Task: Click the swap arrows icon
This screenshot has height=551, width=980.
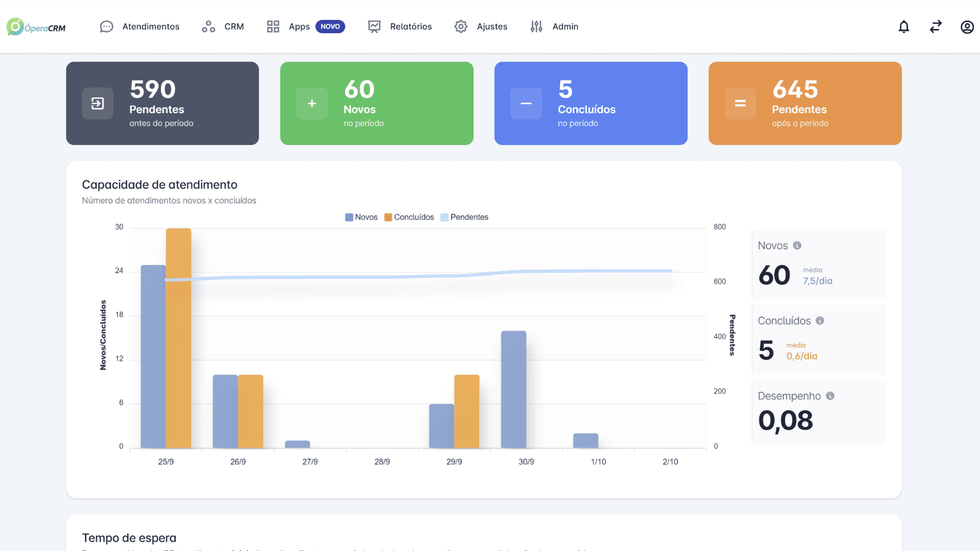Action: coord(936,27)
